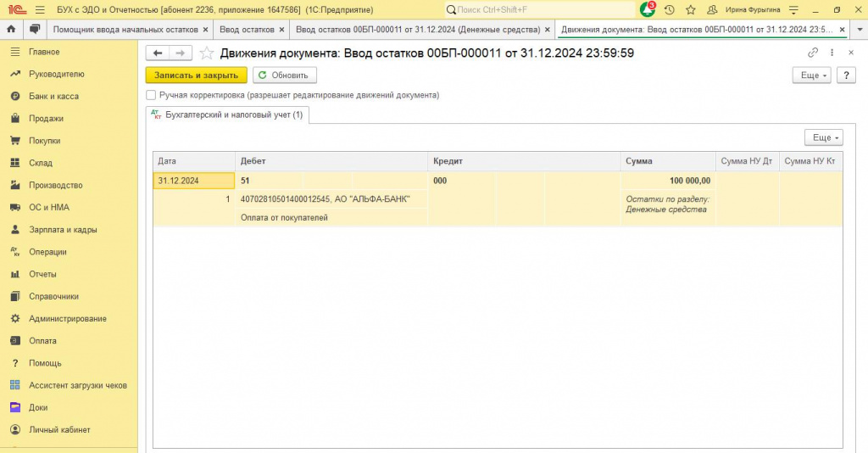Click the Кредит column header

coord(524,161)
